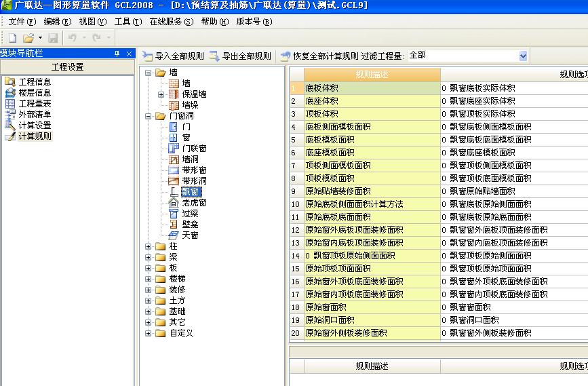
Task: Open the 视图(V) menu
Action: [93, 22]
